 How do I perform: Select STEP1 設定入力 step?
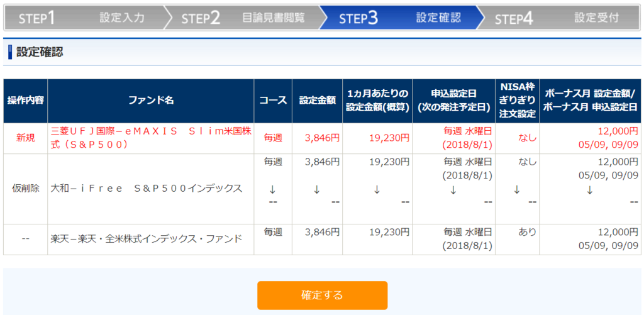[86, 18]
